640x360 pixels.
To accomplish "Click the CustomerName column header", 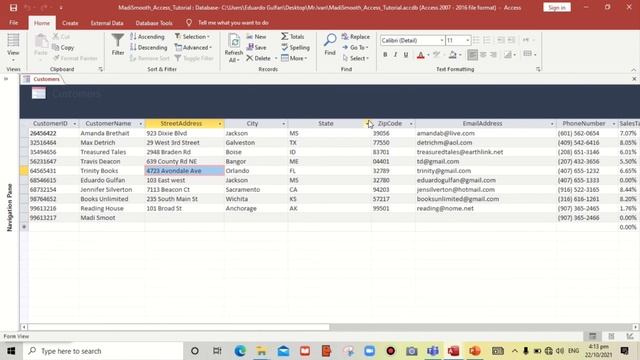I will (x=108, y=123).
